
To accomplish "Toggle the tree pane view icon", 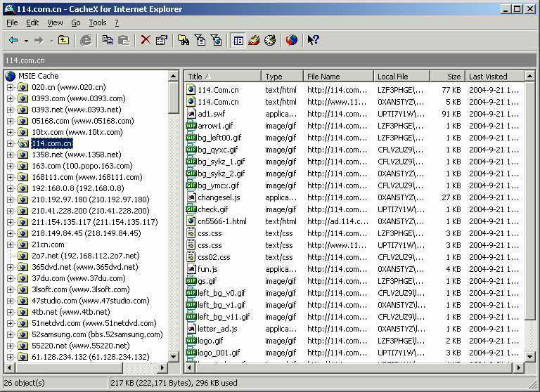I will pos(238,40).
